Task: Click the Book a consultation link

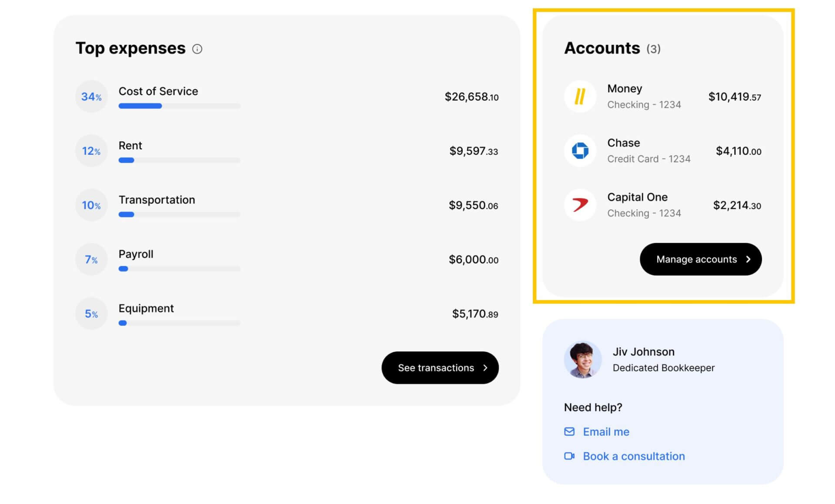Action: point(634,456)
